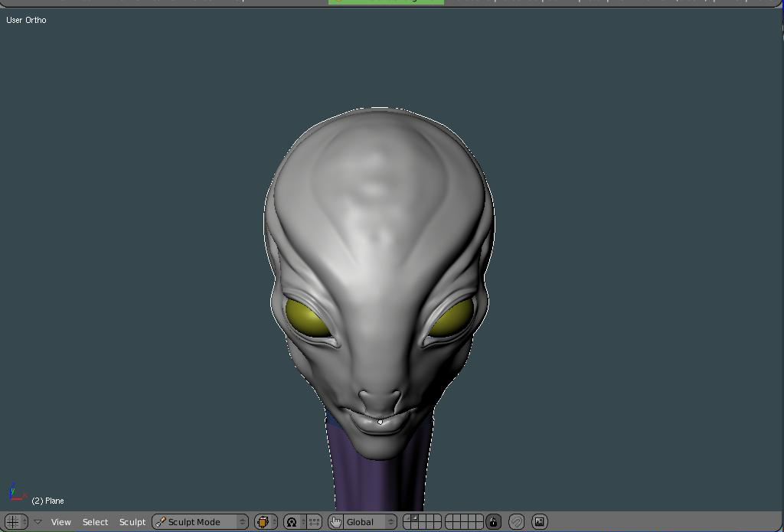Open the Select menu
This screenshot has height=532, width=784.
tap(95, 522)
